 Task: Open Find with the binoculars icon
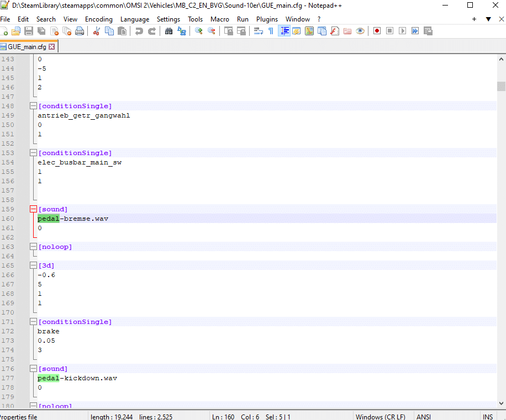pyautogui.click(x=169, y=31)
